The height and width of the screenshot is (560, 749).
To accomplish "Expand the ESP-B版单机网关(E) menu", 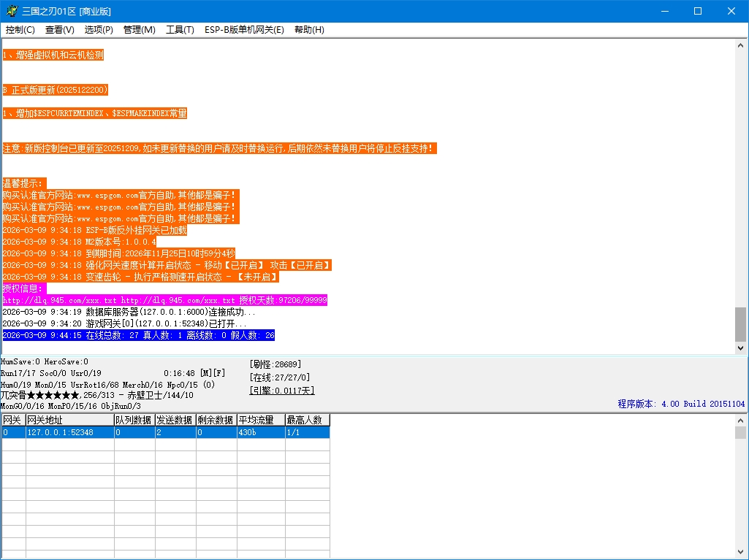I will [244, 30].
